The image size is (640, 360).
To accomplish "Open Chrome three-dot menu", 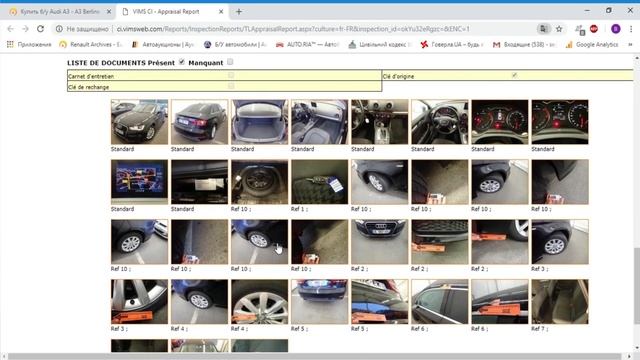I will (x=631, y=29).
